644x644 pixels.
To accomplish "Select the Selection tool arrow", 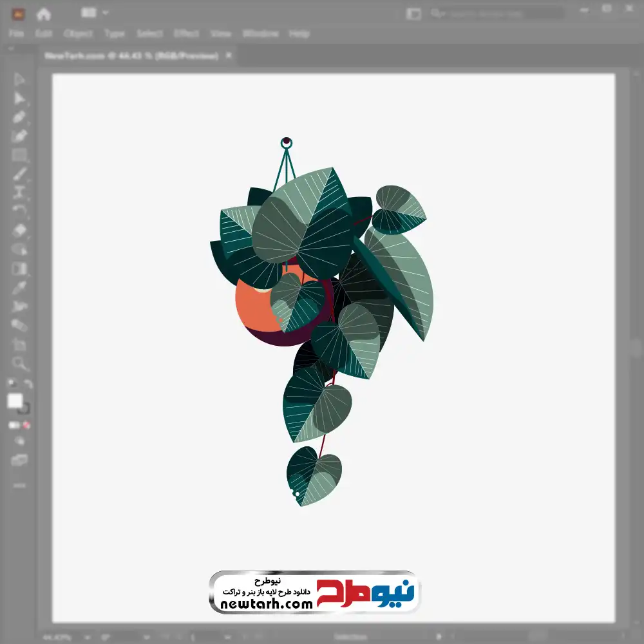I will (19, 80).
